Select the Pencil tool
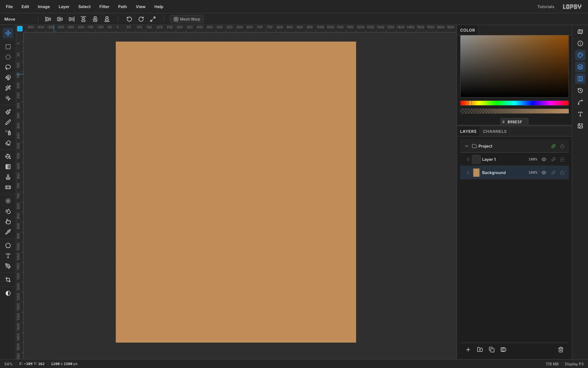The height and width of the screenshot is (368, 588). click(x=8, y=122)
